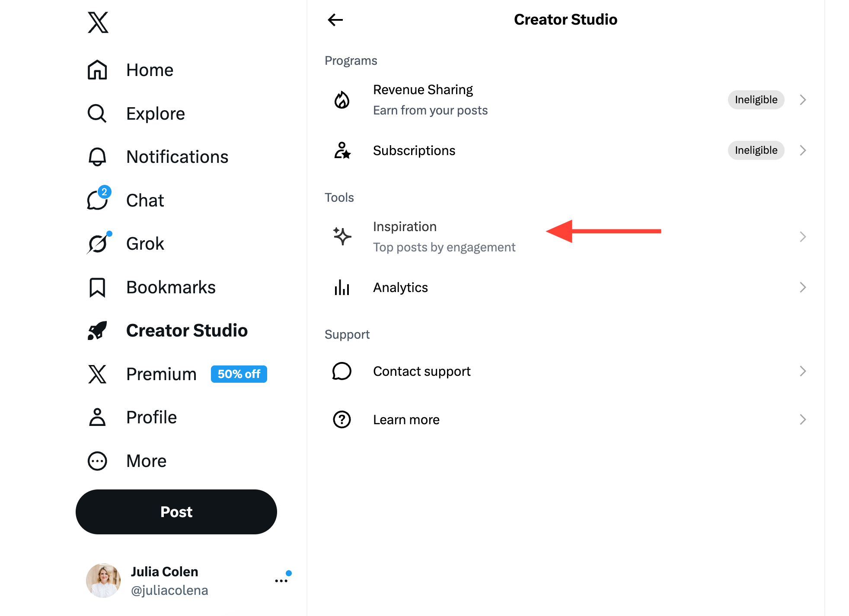This screenshot has height=616, width=849.
Task: Expand Revenue Sharing chevron arrow
Action: point(802,100)
